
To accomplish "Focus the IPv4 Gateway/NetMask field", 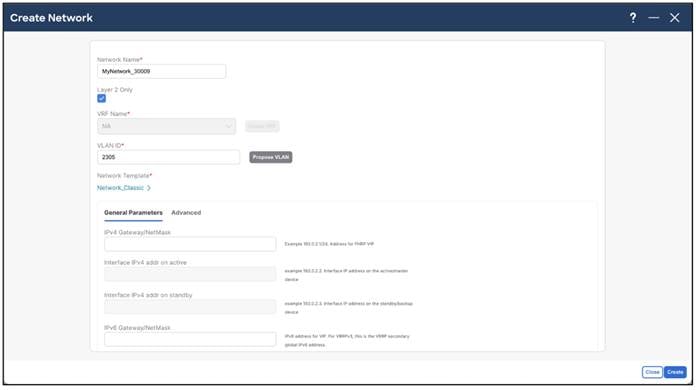I will tap(190, 244).
